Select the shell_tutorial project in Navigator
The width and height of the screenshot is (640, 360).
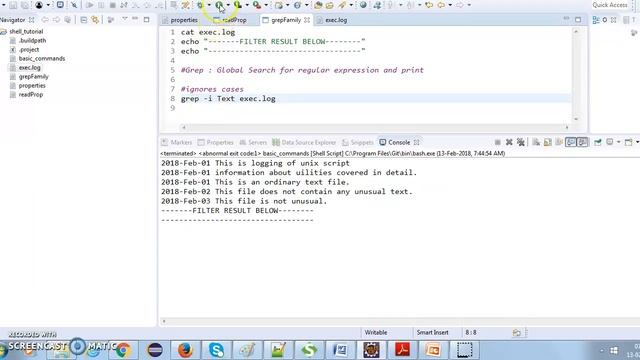(26, 31)
